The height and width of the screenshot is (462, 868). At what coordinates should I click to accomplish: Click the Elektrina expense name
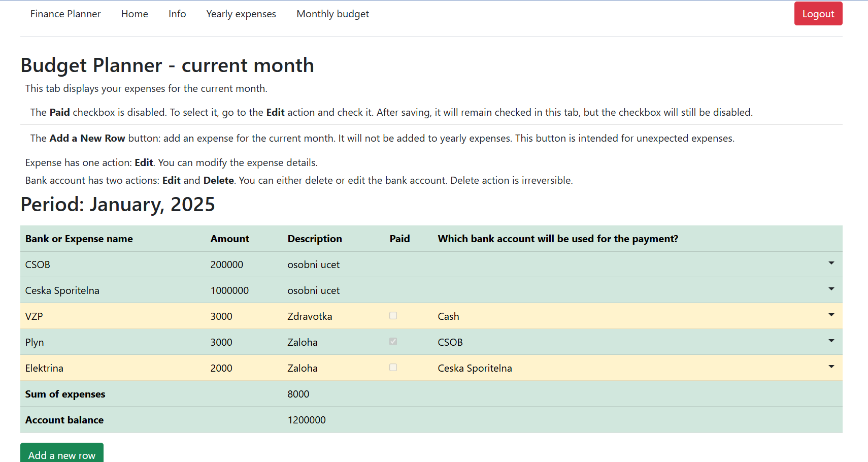coord(45,369)
